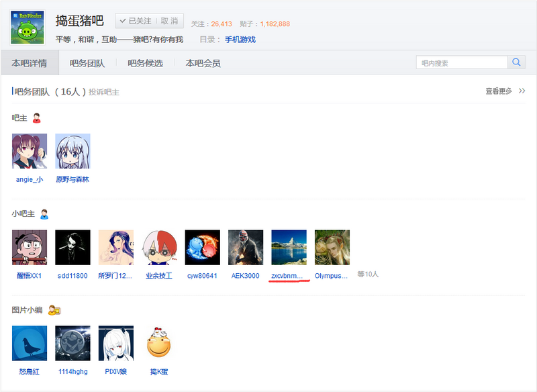The image size is (537, 392).
Task: Open 查看更多 to see more
Action: (499, 91)
